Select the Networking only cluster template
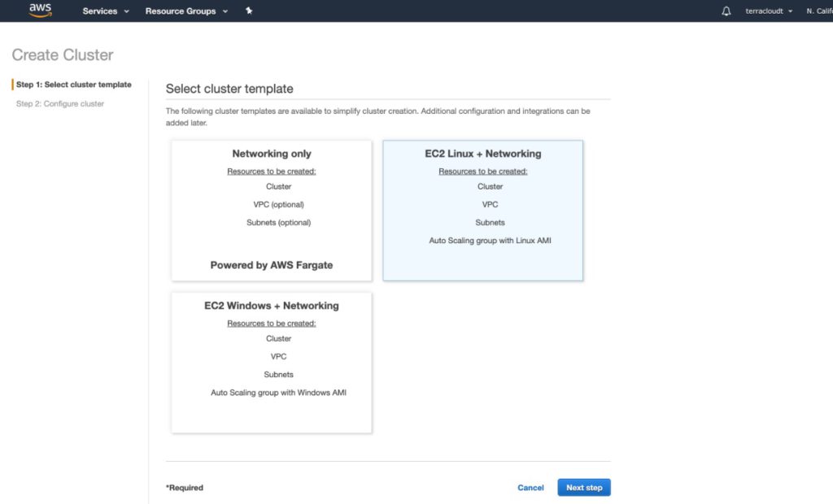The height and width of the screenshot is (504, 833). tap(272, 211)
